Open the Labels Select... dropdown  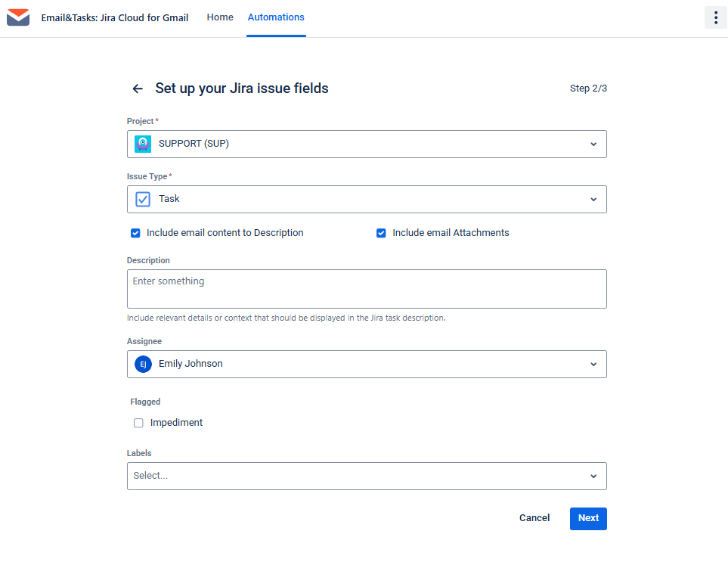pyautogui.click(x=367, y=476)
